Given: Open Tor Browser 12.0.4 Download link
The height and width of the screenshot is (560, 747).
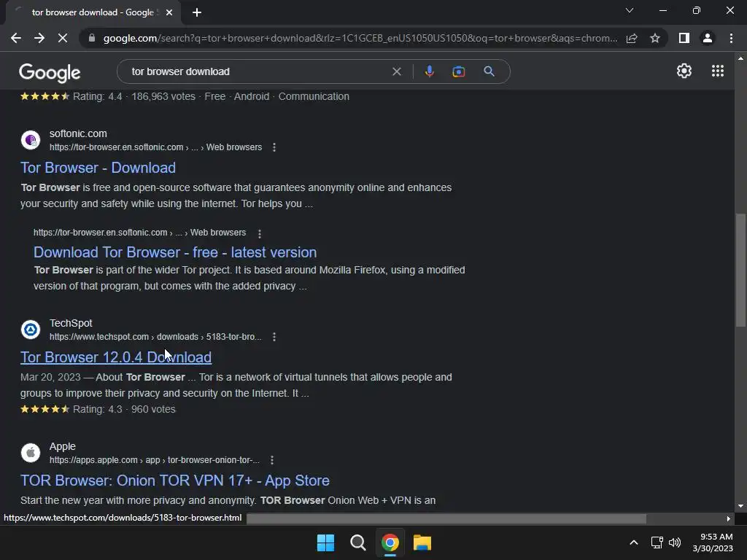Looking at the screenshot, I should tap(116, 357).
